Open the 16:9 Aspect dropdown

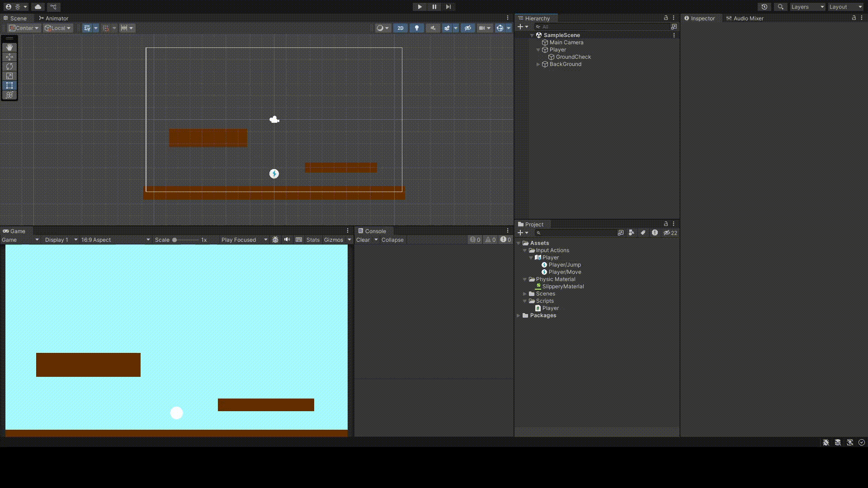115,240
